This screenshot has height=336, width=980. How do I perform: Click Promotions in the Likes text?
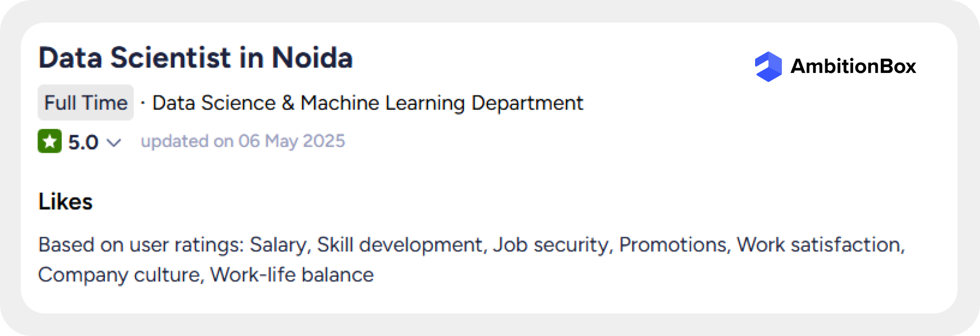click(x=674, y=245)
